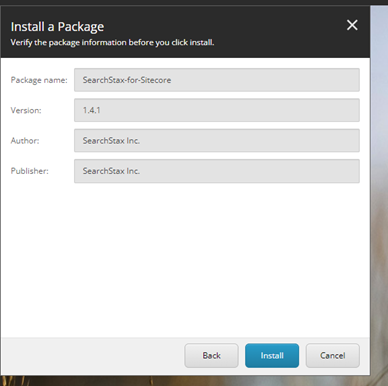Click the 'Author:' label
The image size is (388, 386).
point(25,141)
